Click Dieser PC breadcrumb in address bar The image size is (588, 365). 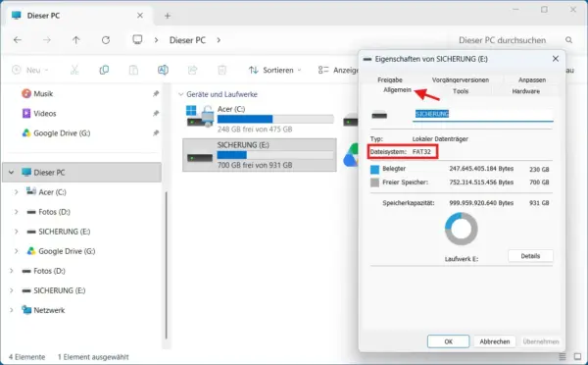tap(187, 40)
